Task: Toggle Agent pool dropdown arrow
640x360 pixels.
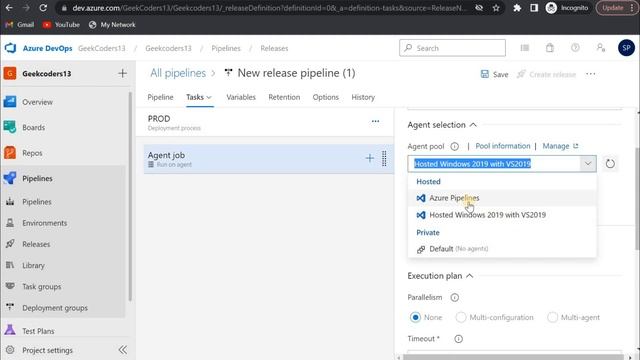Action: [588, 164]
